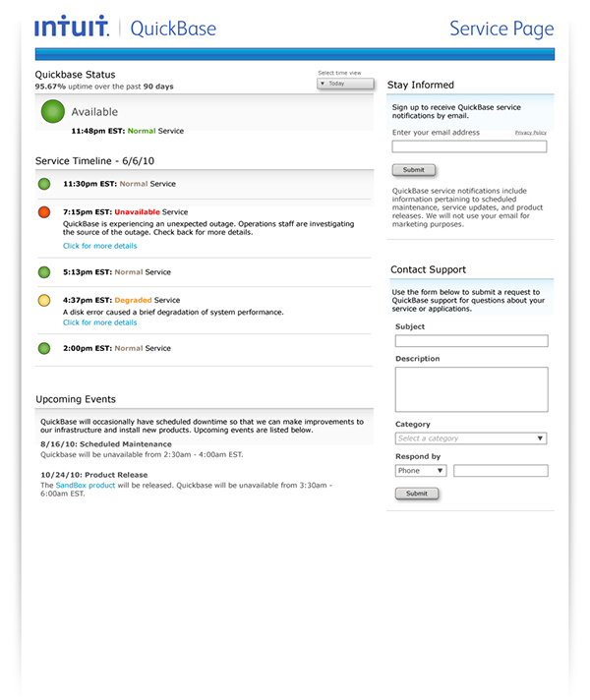Click the Service Page heading

(501, 29)
